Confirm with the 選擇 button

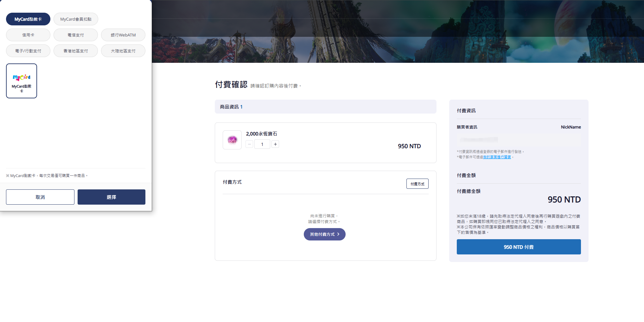coord(111,197)
